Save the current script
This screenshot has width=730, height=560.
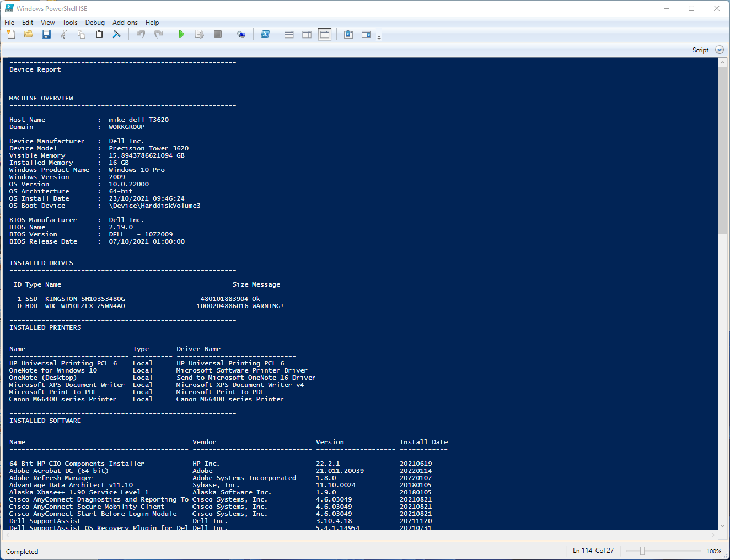tap(46, 34)
